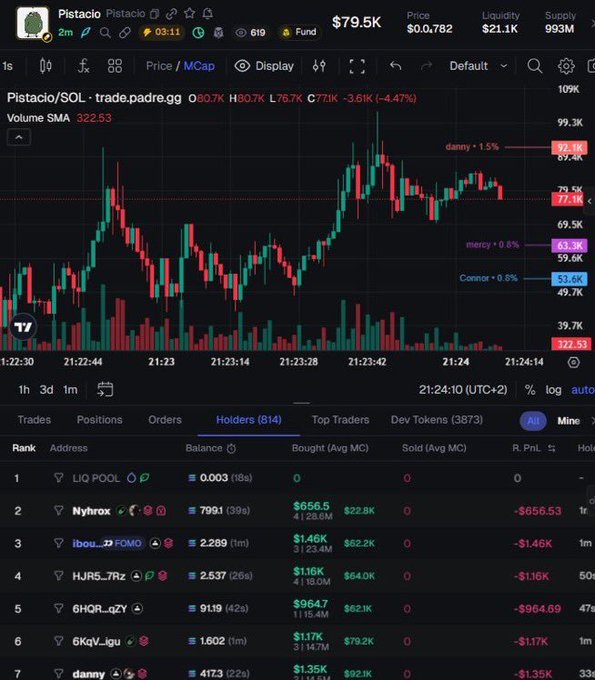This screenshot has height=680, width=595.
Task: Select the All holders filter pill
Action: point(533,421)
